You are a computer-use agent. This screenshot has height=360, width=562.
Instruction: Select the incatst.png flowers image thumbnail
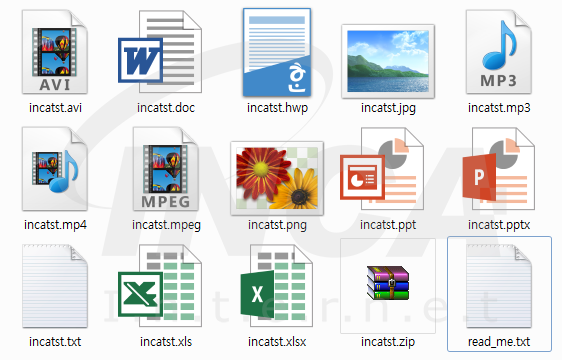pos(277,178)
